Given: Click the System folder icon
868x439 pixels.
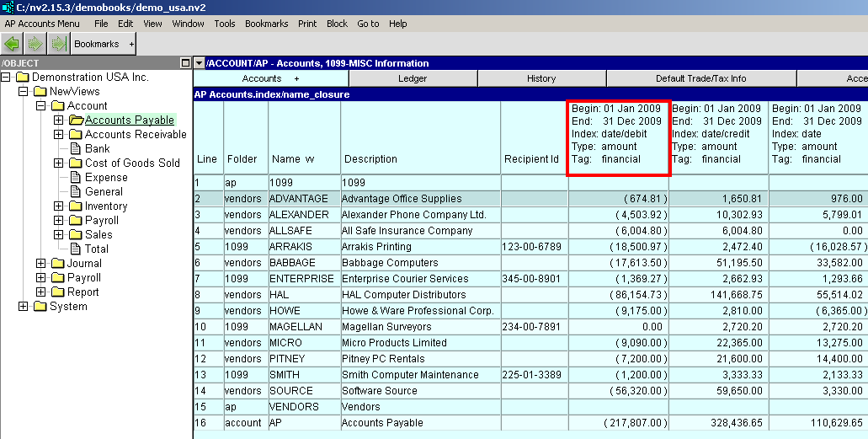Looking at the screenshot, I should click(x=40, y=306).
